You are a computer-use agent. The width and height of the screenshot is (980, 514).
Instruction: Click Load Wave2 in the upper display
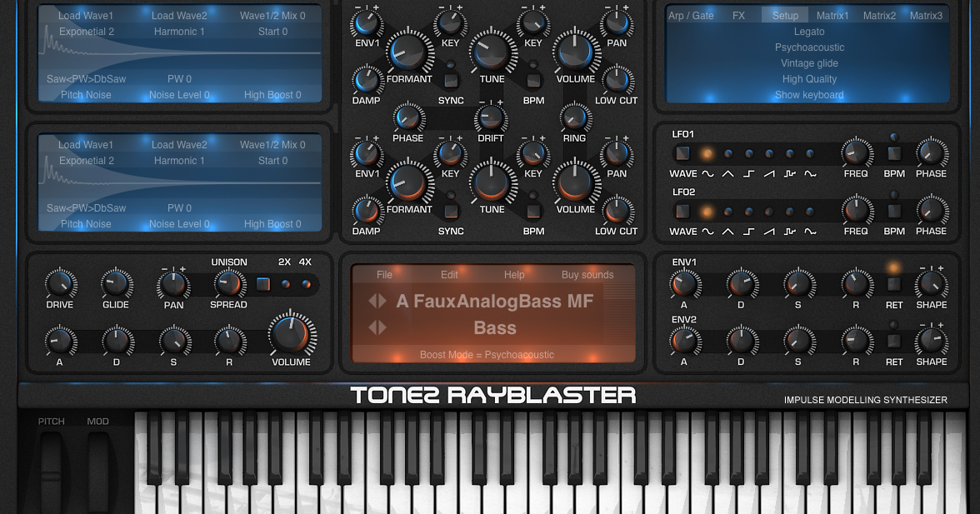pyautogui.click(x=179, y=16)
